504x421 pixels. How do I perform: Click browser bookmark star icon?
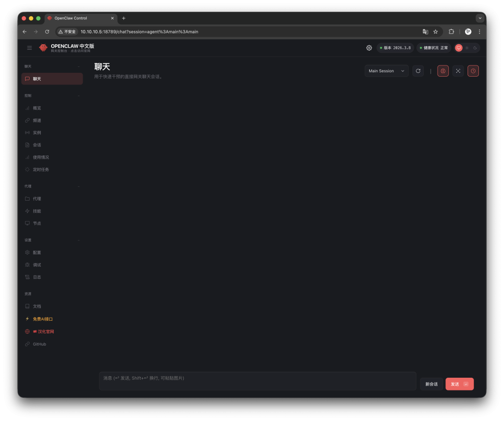(x=436, y=31)
